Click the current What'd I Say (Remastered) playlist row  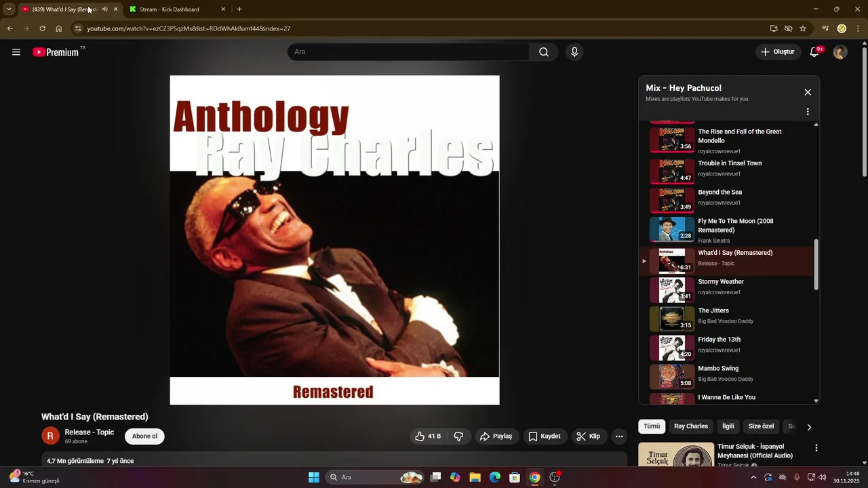tap(727, 260)
